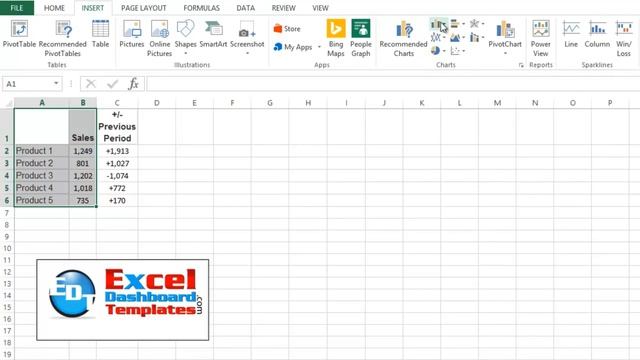Click into the formula bar
Viewport: 640px width, 360px height.
pyautogui.click(x=393, y=84)
